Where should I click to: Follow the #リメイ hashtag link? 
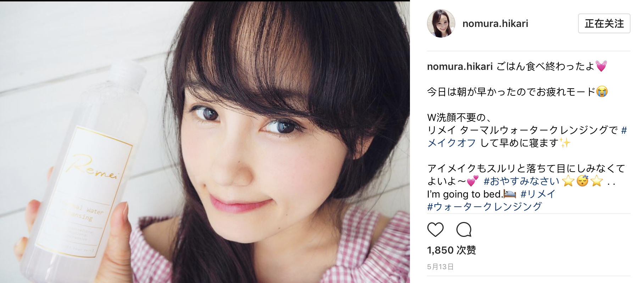coord(538,194)
